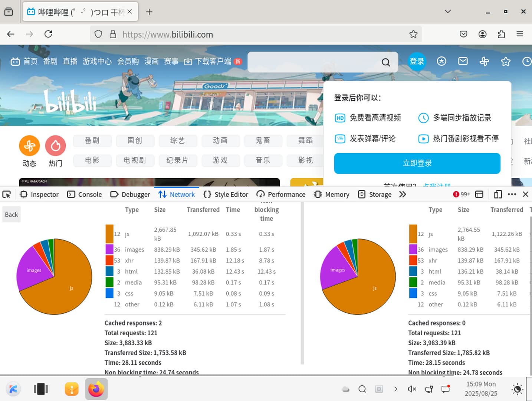Toggle the brightness theme icon in taskbar
The height and width of the screenshot is (401, 532).
point(517,389)
